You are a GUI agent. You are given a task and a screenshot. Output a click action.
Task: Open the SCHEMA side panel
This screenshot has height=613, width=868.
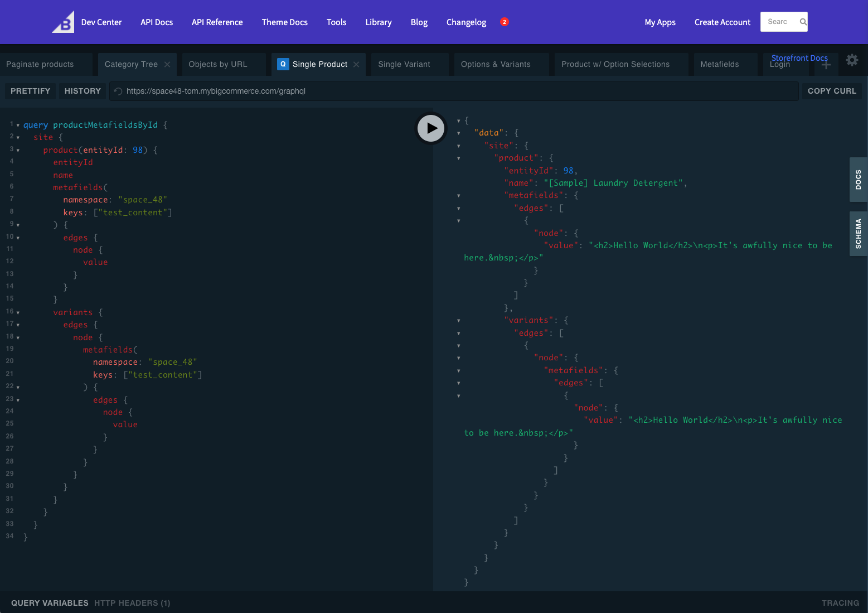click(x=859, y=234)
